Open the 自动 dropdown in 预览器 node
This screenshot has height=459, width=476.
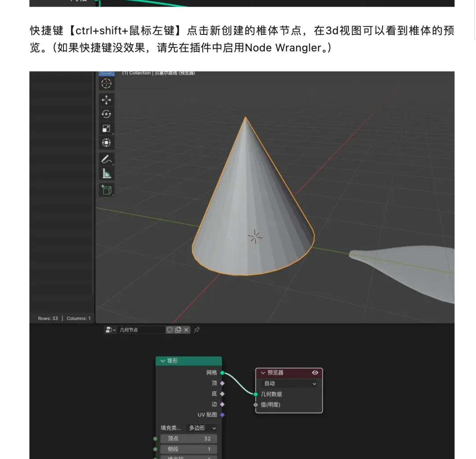pos(289,384)
